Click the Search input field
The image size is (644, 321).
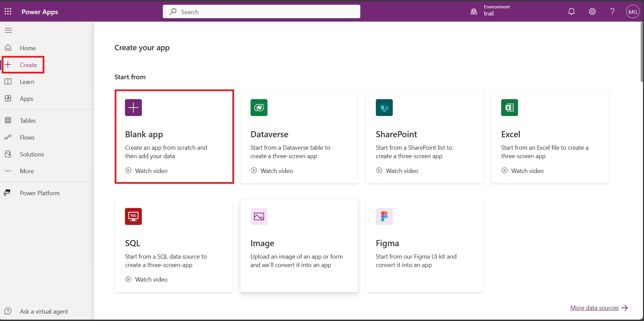point(261,12)
